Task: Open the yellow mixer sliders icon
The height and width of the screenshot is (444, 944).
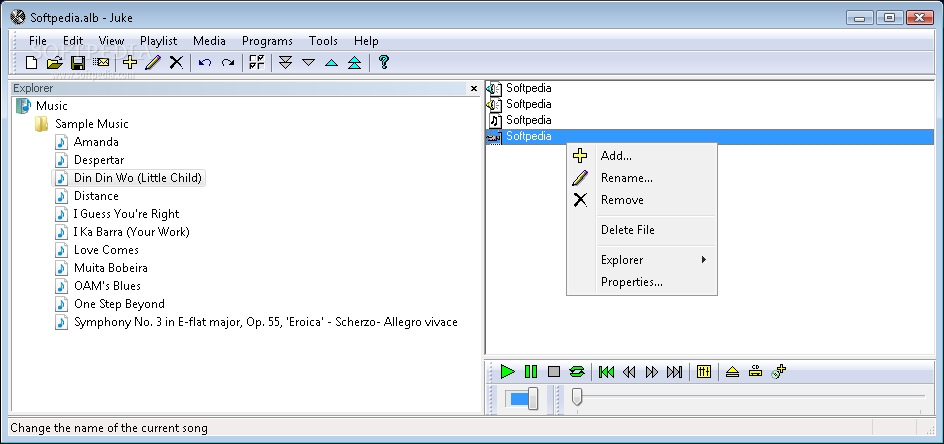Action: (704, 372)
